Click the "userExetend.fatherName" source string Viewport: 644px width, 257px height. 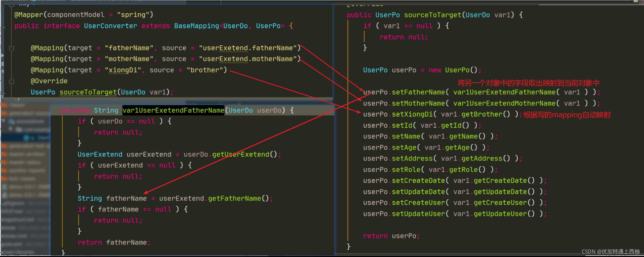click(x=248, y=48)
